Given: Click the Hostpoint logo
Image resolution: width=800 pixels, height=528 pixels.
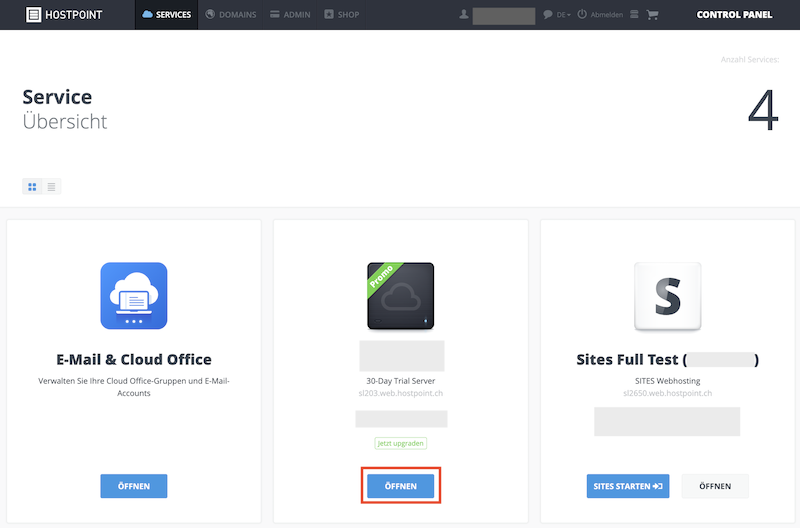Looking at the screenshot, I should pyautogui.click(x=64, y=15).
